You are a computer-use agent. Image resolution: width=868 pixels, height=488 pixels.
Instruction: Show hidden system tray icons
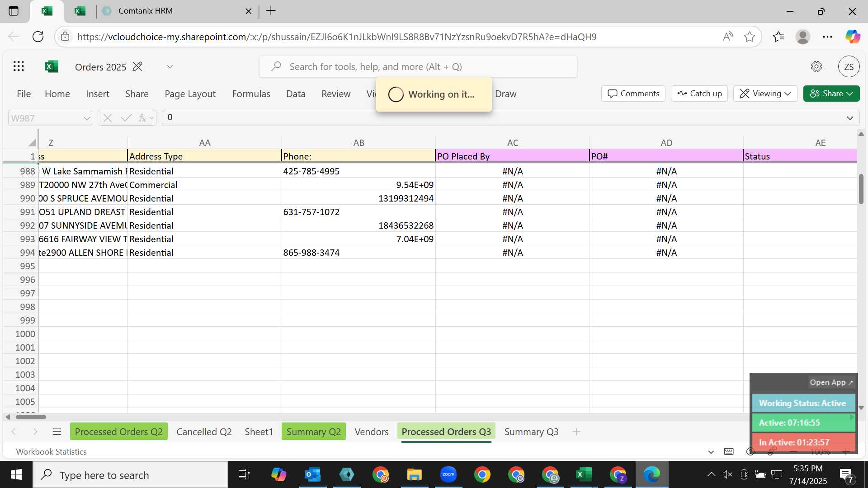click(x=711, y=474)
